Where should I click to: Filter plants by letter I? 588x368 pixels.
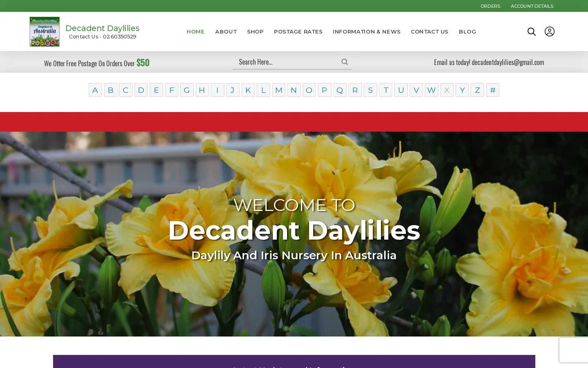[217, 90]
